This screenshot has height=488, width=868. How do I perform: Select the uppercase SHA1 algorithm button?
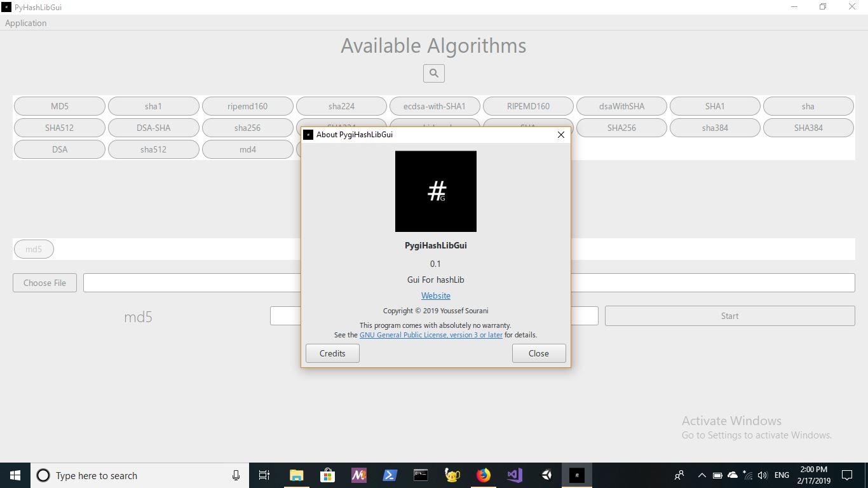(715, 106)
